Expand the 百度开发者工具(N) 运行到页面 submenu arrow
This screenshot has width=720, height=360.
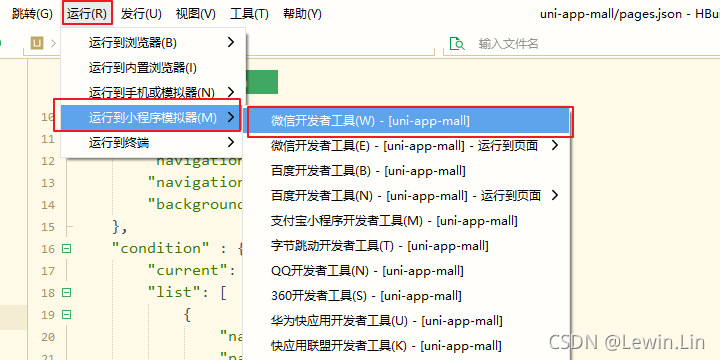coord(555,196)
